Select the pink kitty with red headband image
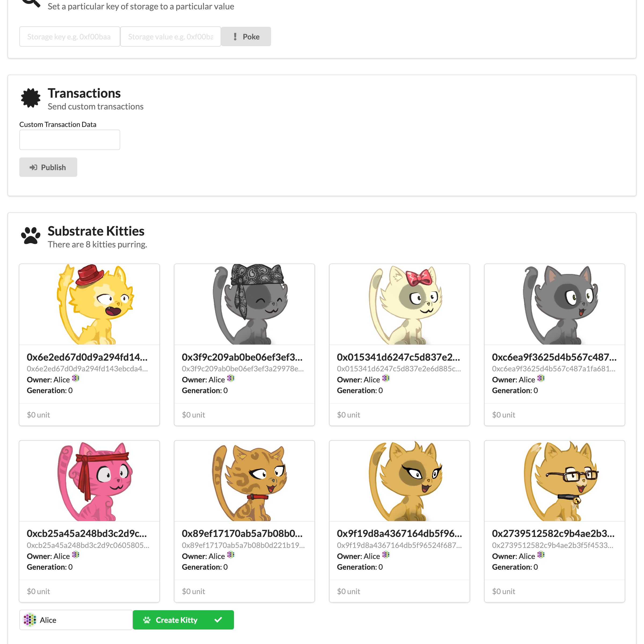644x644 pixels. (89, 481)
